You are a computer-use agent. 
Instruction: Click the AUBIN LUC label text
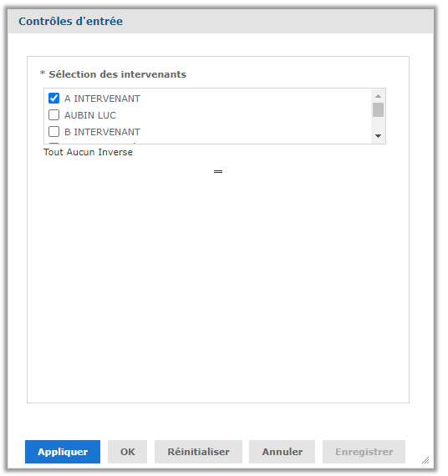(90, 115)
